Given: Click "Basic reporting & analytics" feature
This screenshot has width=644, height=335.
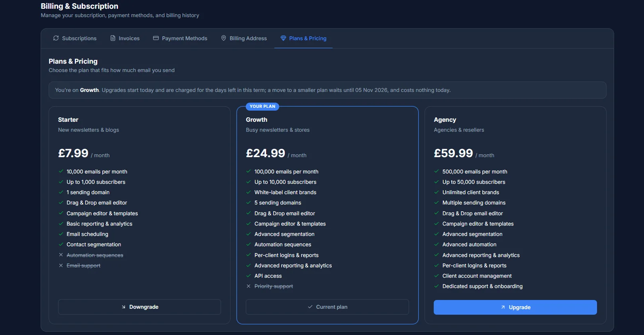Looking at the screenshot, I should [100, 224].
